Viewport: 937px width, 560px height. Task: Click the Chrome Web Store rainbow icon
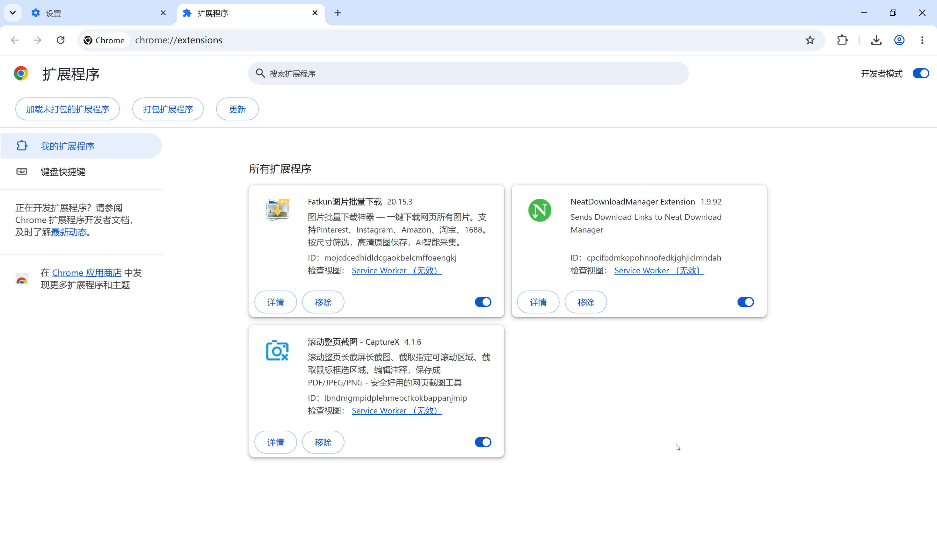tap(22, 278)
